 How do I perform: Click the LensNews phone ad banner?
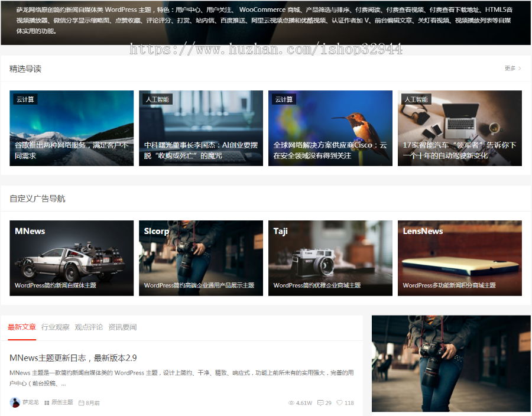[x=460, y=258]
